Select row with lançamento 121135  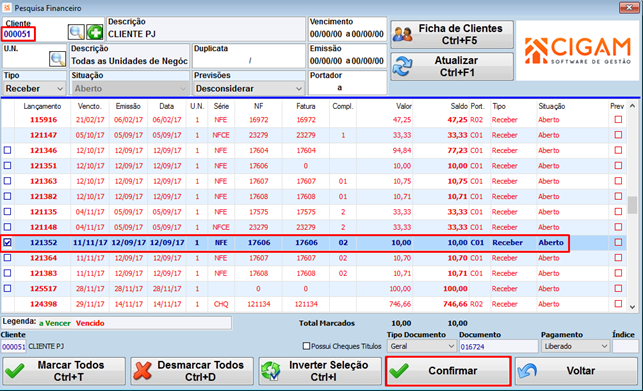pyautogui.click(x=313, y=212)
